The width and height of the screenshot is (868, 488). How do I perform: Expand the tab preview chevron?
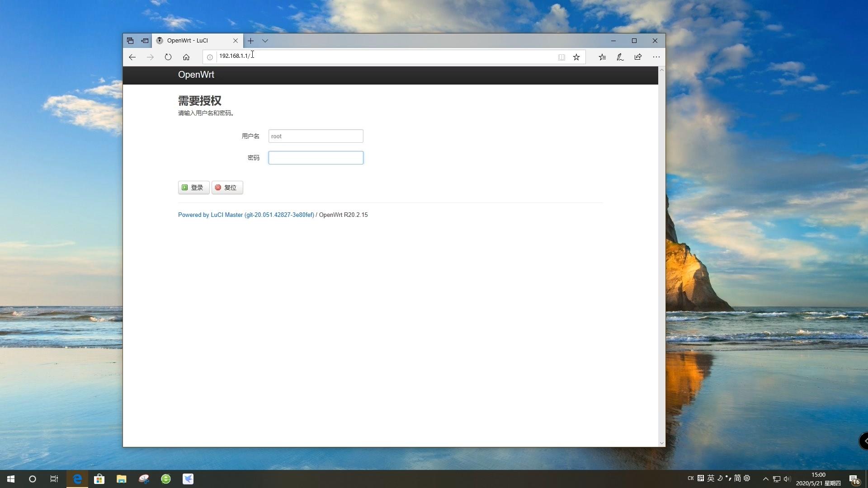tap(265, 41)
